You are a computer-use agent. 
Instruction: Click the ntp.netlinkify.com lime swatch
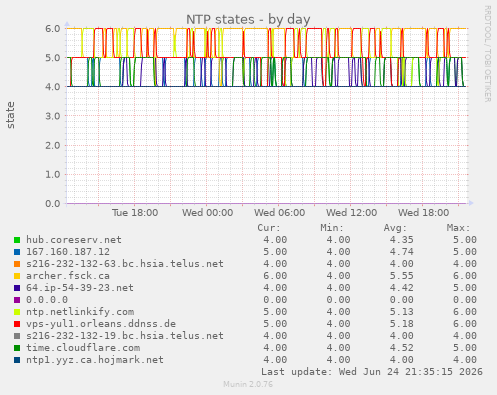pyautogui.click(x=17, y=312)
